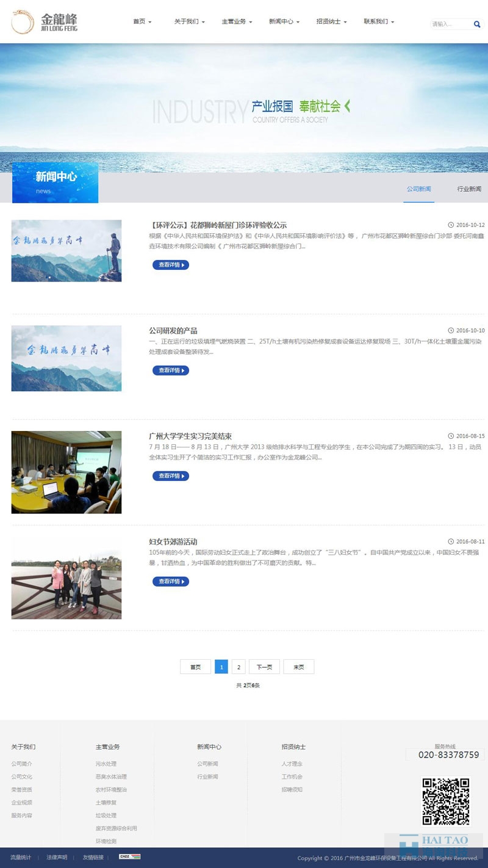Open footer link 荣誉资质
The height and width of the screenshot is (868, 488).
[22, 790]
